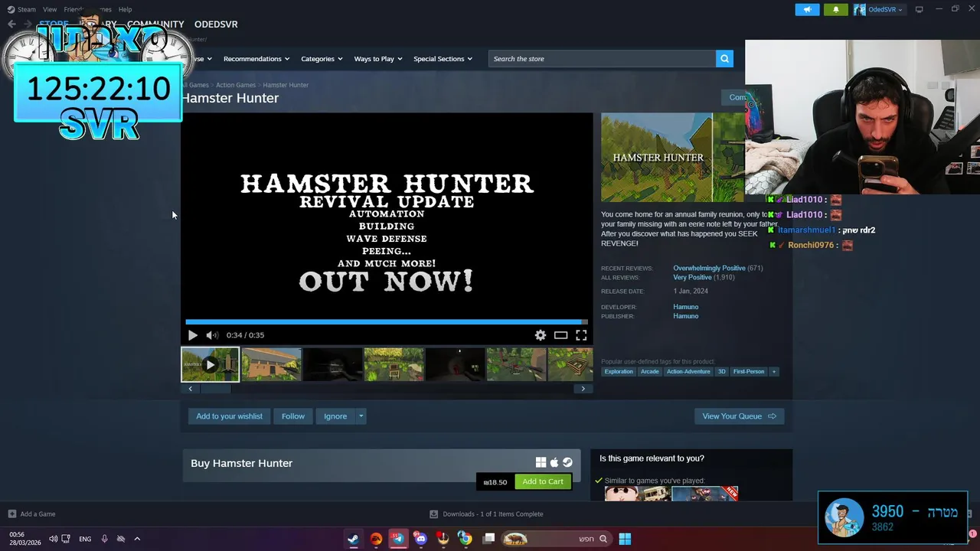Image resolution: width=980 pixels, height=551 pixels.
Task: Seek along the trailer progress bar
Action: click(387, 322)
